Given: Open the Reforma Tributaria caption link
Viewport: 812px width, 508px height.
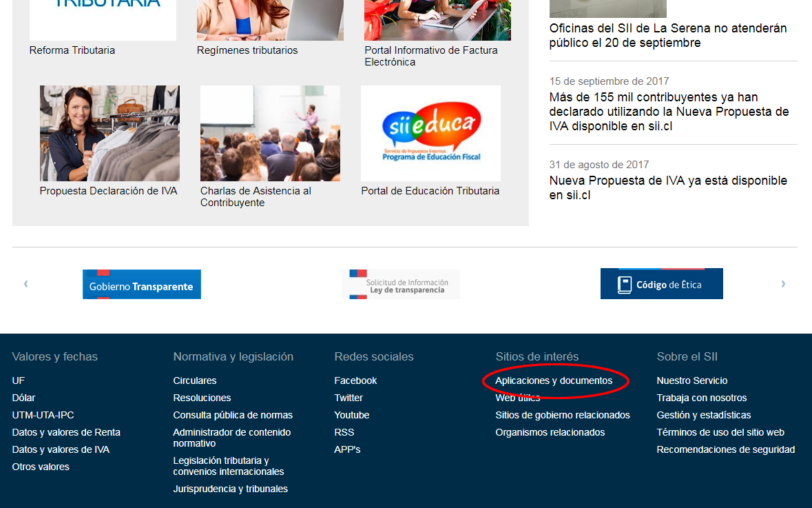Looking at the screenshot, I should tap(72, 50).
